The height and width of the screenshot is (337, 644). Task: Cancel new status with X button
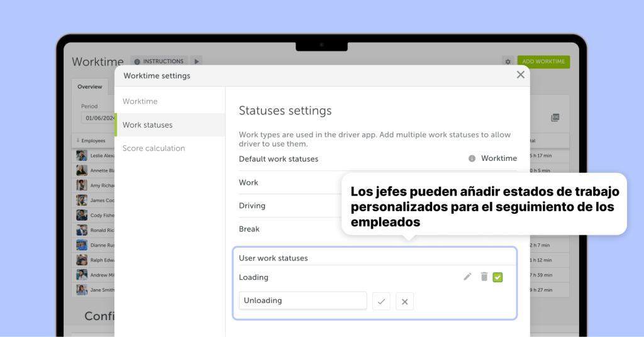[404, 301]
